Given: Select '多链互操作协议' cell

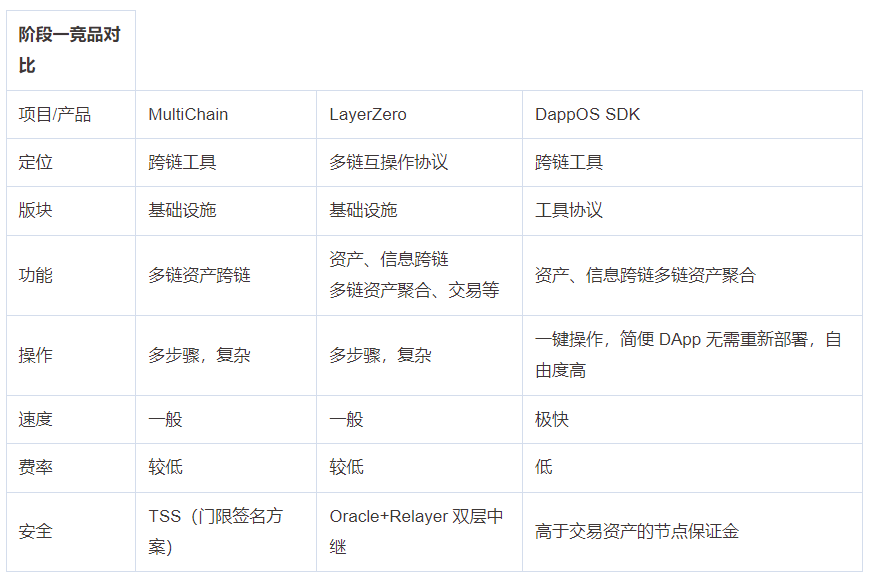Looking at the screenshot, I should point(419,162).
